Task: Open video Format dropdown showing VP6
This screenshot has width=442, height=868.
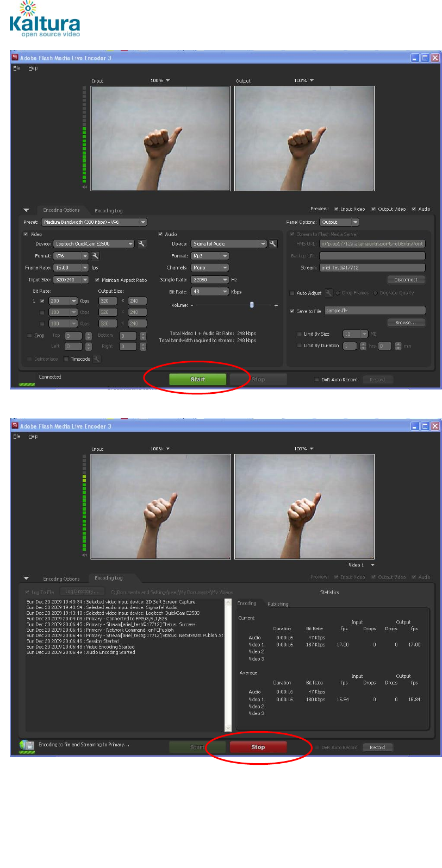Action: pos(71,256)
